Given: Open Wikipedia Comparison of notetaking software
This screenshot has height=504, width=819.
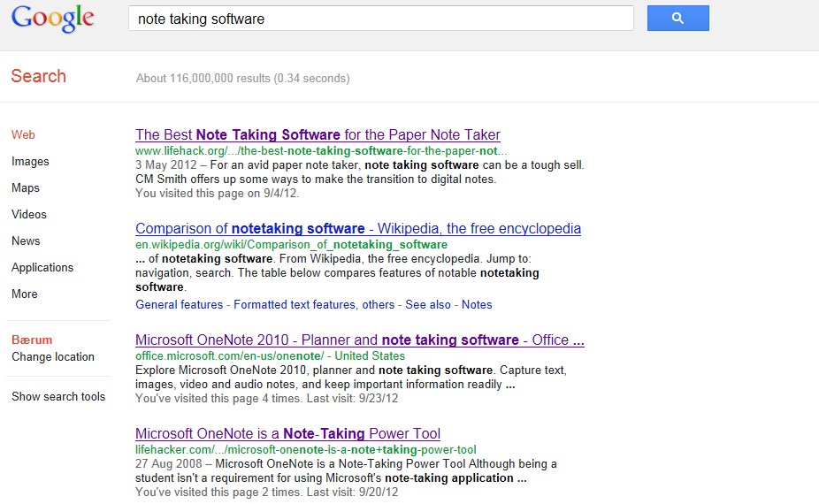Looking at the screenshot, I should (x=358, y=229).
